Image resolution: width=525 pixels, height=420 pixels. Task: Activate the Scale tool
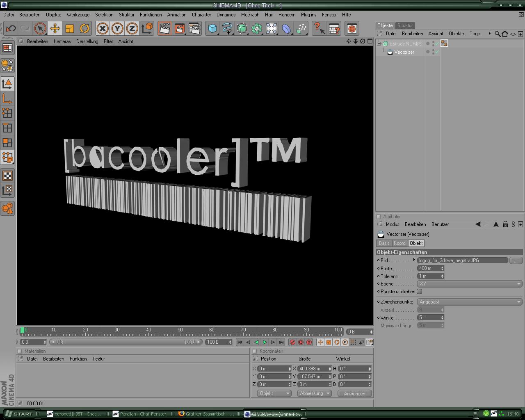[x=70, y=28]
